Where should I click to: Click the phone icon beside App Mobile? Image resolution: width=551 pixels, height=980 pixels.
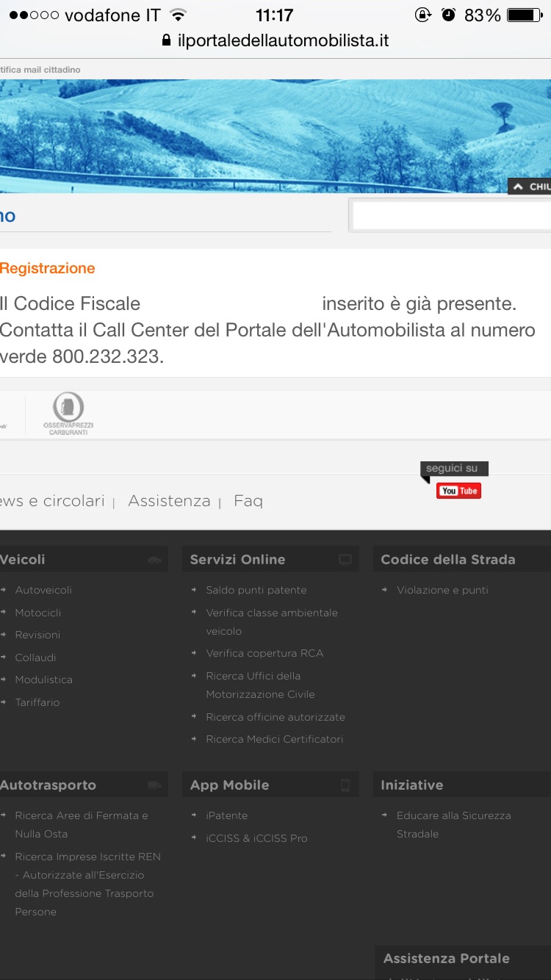point(345,785)
